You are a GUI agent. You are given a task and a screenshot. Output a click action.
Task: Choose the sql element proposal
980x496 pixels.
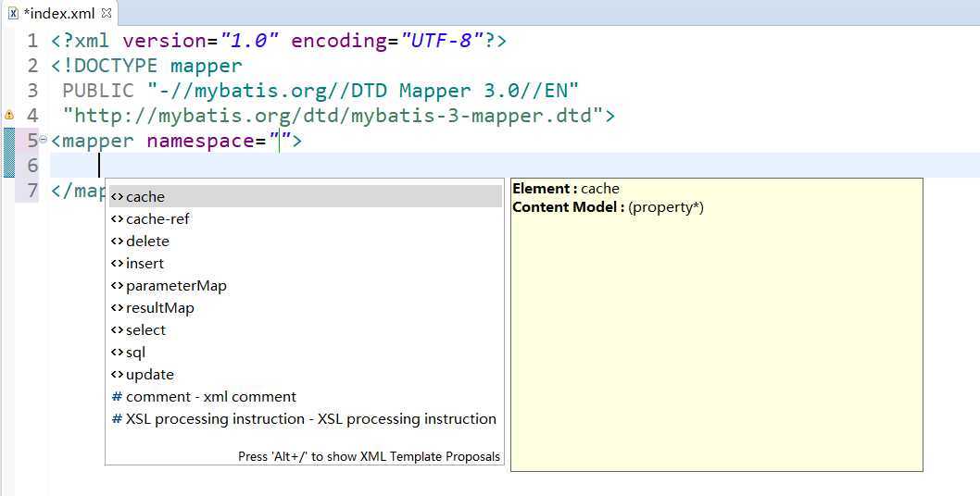point(305,353)
